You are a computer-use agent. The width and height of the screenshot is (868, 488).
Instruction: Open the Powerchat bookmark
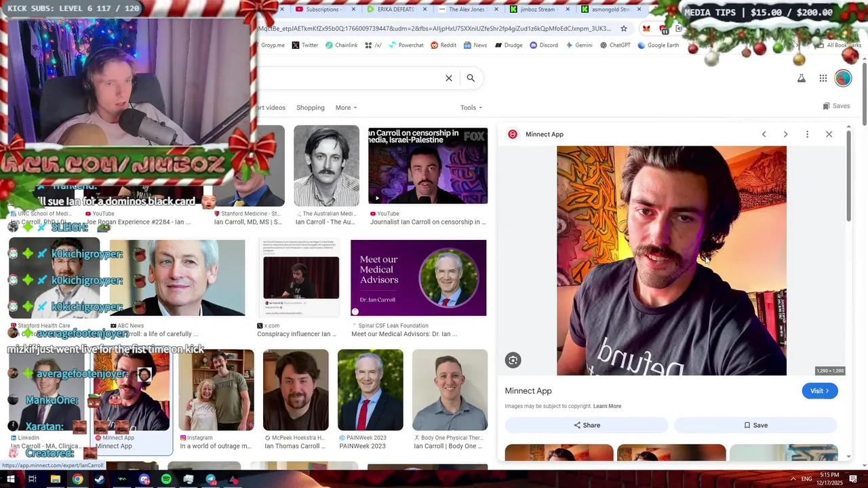[406, 45]
